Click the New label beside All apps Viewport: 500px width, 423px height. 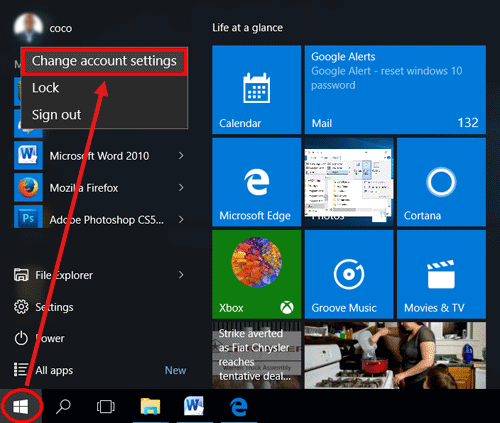point(175,370)
